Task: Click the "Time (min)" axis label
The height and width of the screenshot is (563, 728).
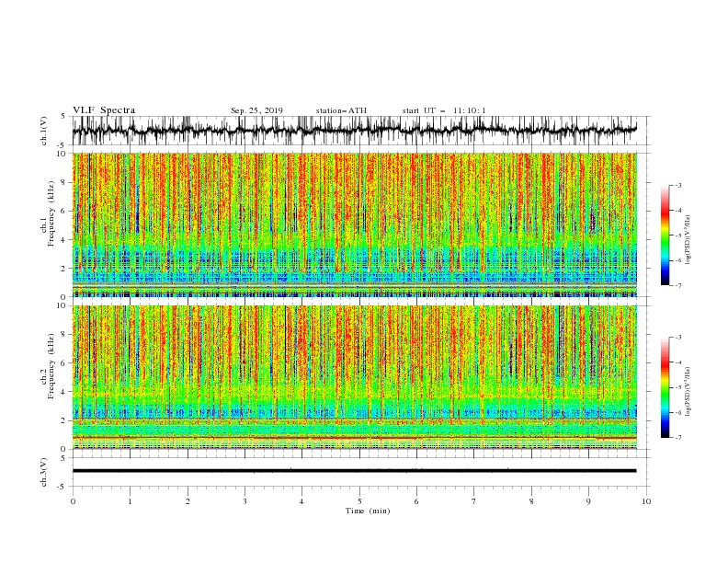Action: click(368, 511)
